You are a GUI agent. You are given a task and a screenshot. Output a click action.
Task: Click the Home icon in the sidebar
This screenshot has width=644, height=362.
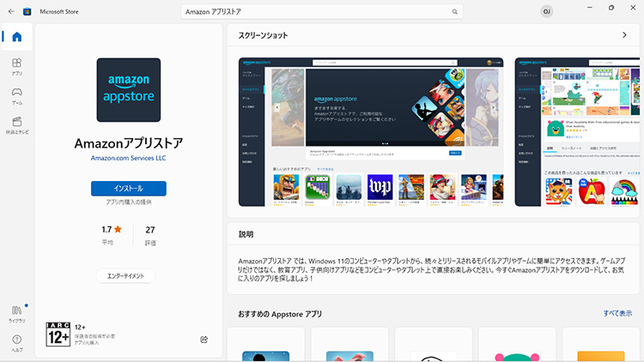(x=16, y=37)
